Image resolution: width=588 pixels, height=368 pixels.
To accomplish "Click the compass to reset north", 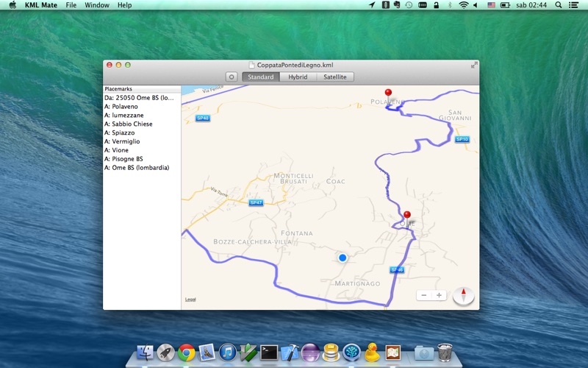I will 464,296.
